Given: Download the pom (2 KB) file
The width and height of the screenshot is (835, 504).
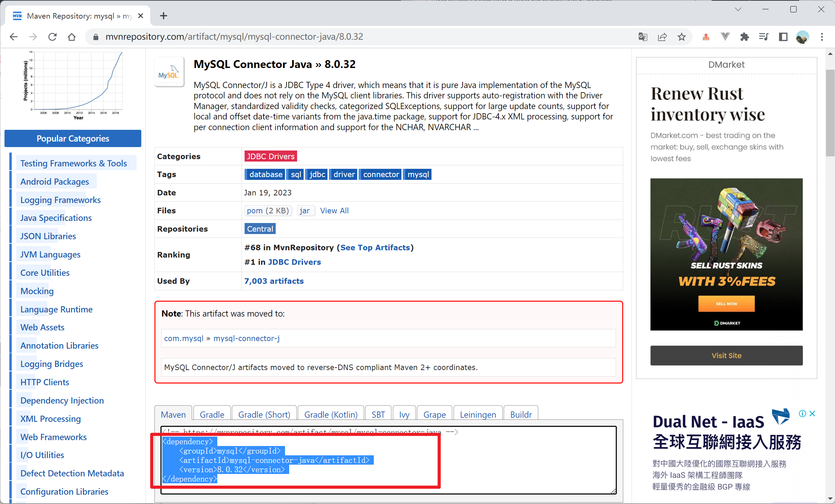Looking at the screenshot, I should coord(268,211).
